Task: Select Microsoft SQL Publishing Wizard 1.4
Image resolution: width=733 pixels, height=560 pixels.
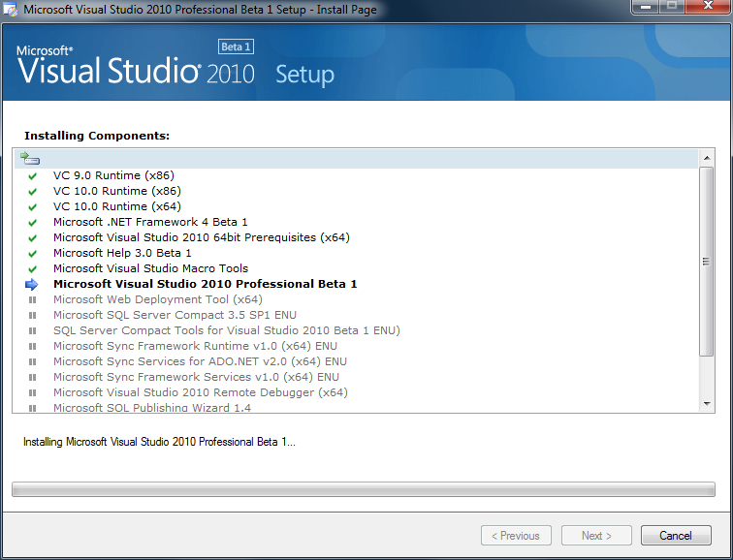Action: (x=152, y=408)
